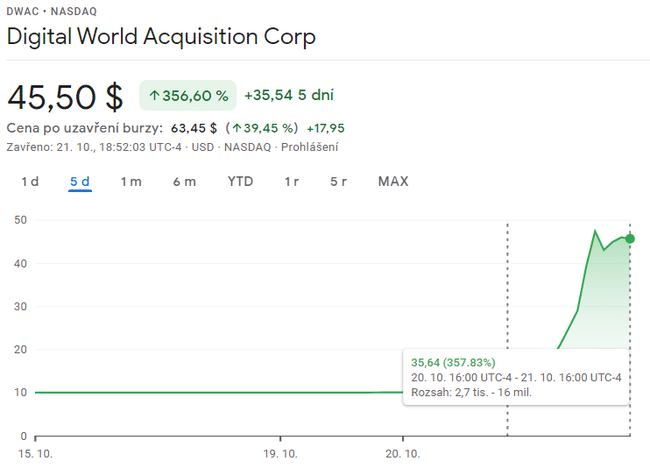Show the MAX time range

(393, 182)
